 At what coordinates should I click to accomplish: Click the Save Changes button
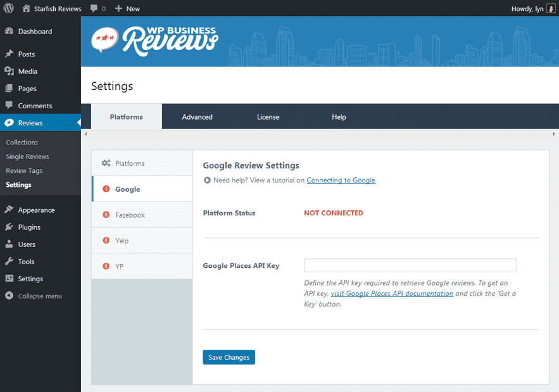(229, 357)
